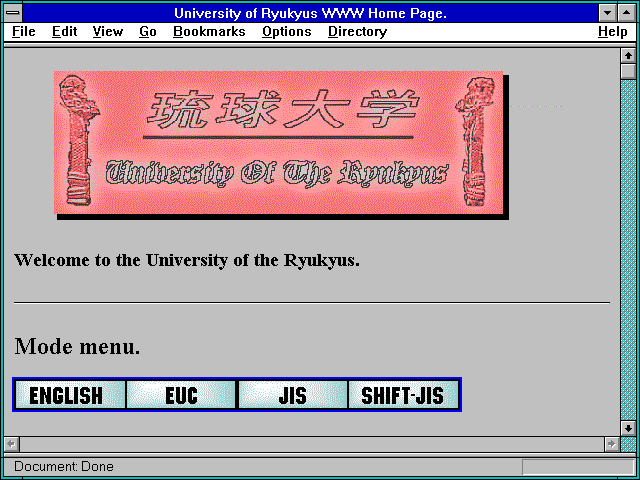The image size is (640, 480).
Task: Click the 'Mode menu.' heading
Action: (x=77, y=347)
